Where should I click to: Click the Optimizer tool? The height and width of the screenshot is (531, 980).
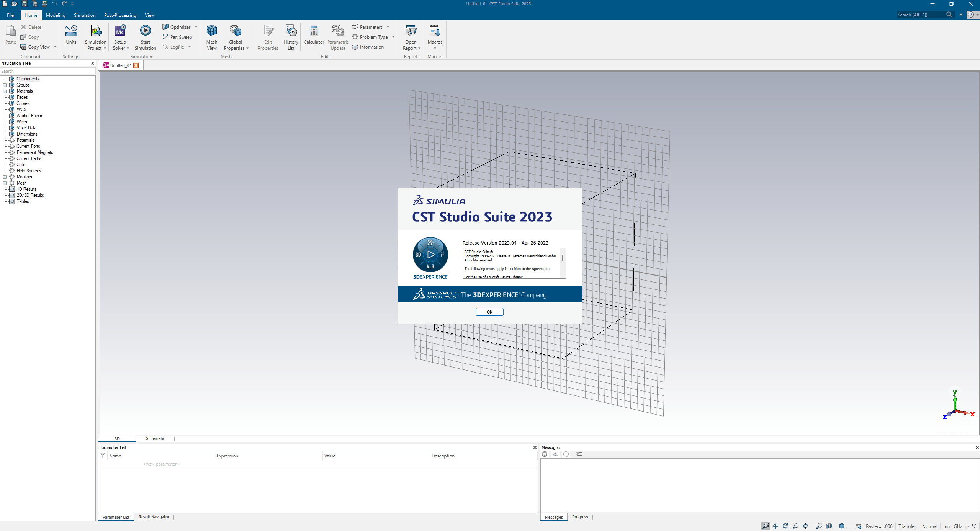[177, 27]
